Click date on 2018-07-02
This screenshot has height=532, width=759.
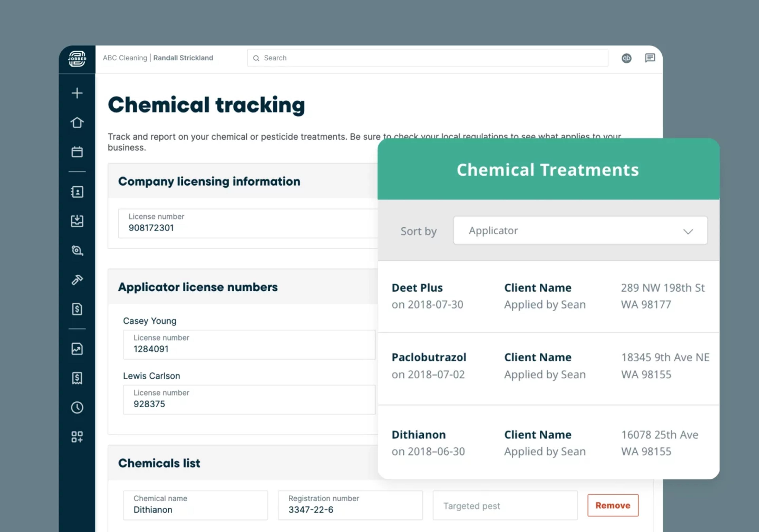(428, 375)
